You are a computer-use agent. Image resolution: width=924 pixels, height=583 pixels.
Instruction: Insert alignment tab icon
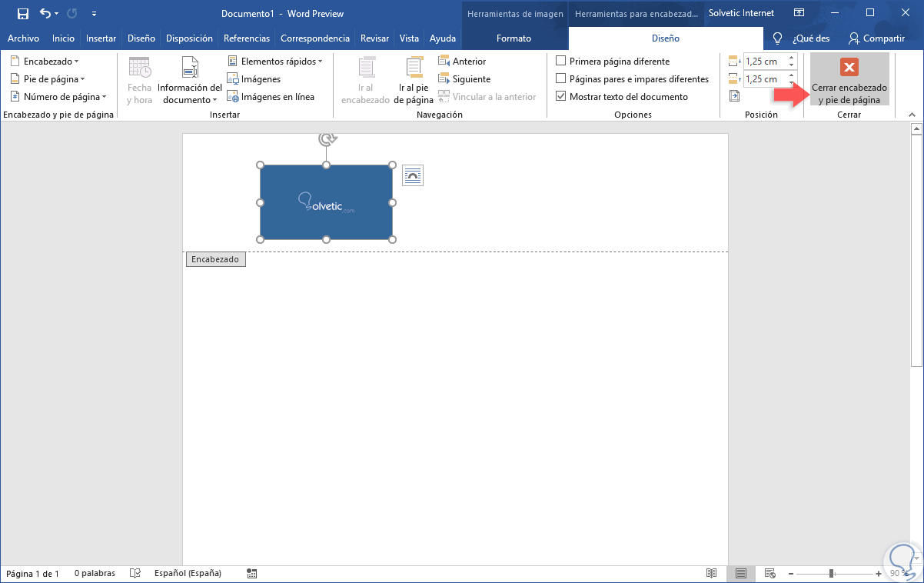[x=734, y=96]
